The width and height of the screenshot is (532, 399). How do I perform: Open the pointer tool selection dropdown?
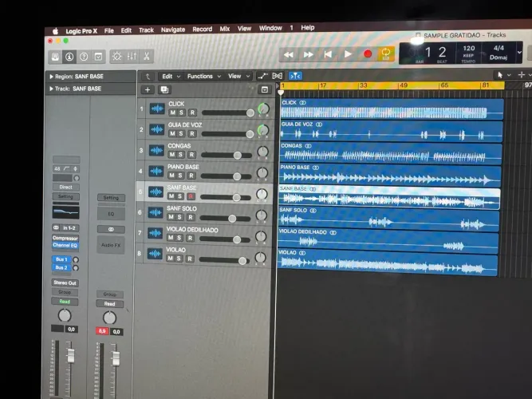click(503, 75)
